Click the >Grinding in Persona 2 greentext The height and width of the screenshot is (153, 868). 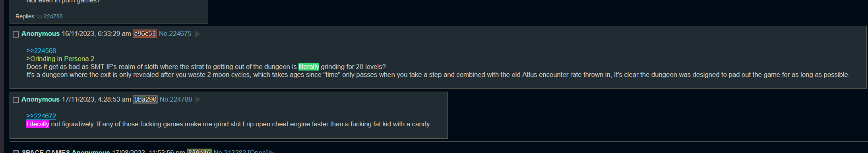click(x=60, y=59)
